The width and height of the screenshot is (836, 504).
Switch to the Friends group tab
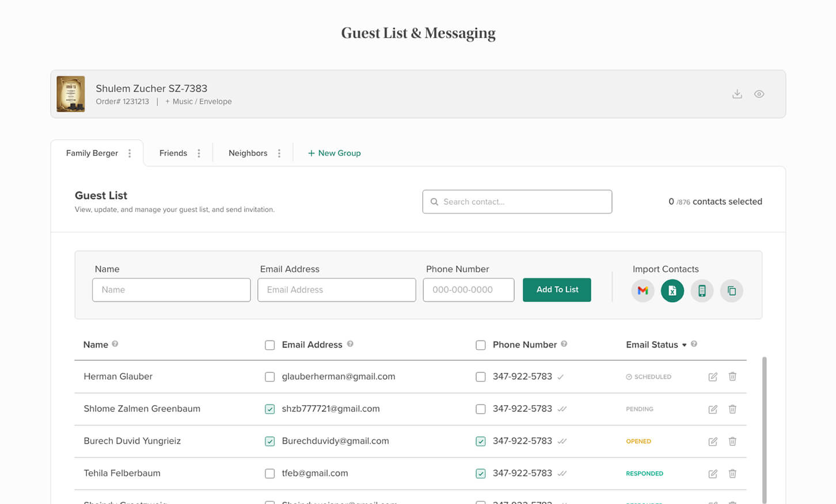click(x=173, y=153)
